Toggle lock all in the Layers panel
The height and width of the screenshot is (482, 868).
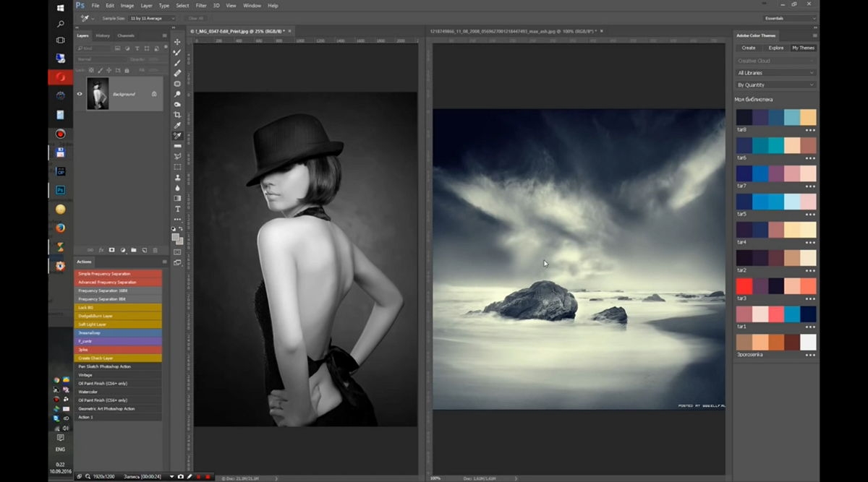[x=127, y=70]
